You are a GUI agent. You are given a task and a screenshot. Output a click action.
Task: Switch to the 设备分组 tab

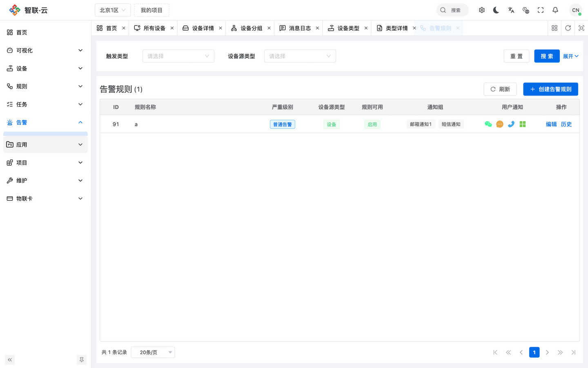[x=250, y=28]
